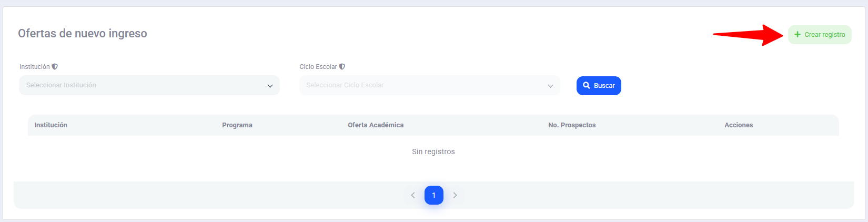
Task: Go to previous page with left arrow
Action: tap(413, 195)
